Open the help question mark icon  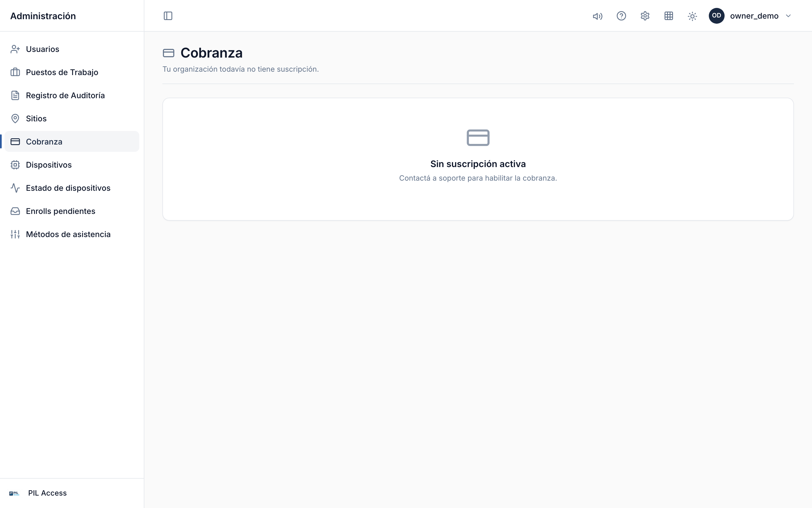coord(621,16)
